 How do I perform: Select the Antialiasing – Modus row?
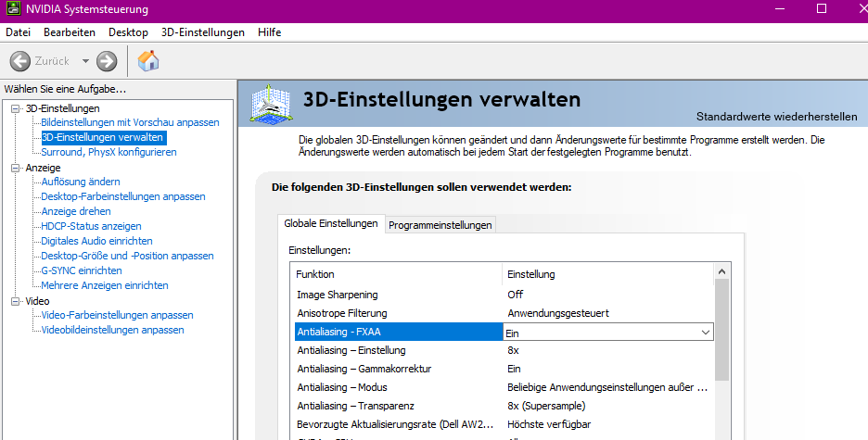[x=504, y=387]
